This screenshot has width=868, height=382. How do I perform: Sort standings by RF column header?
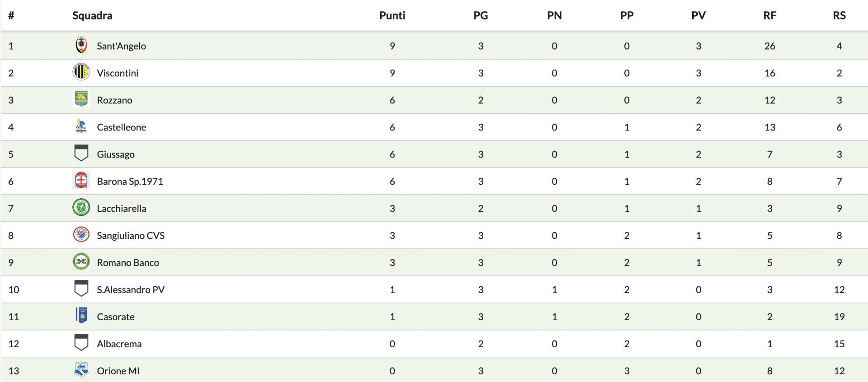pyautogui.click(x=769, y=15)
